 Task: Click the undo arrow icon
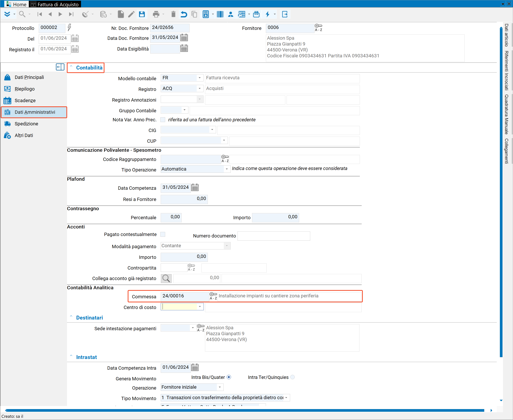tap(184, 14)
